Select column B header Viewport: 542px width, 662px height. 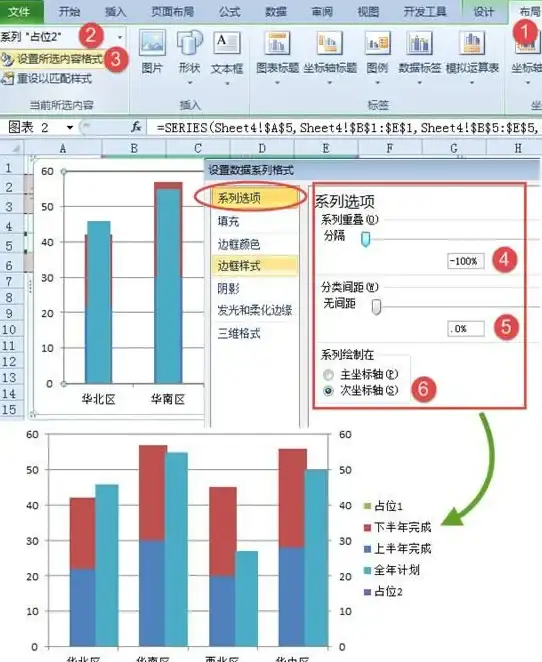click(134, 148)
